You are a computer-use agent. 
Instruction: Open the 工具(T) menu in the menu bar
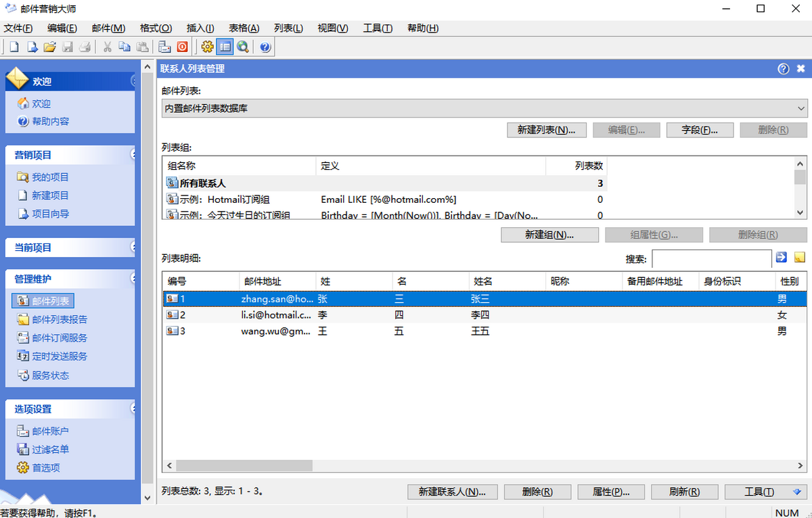tap(378, 28)
